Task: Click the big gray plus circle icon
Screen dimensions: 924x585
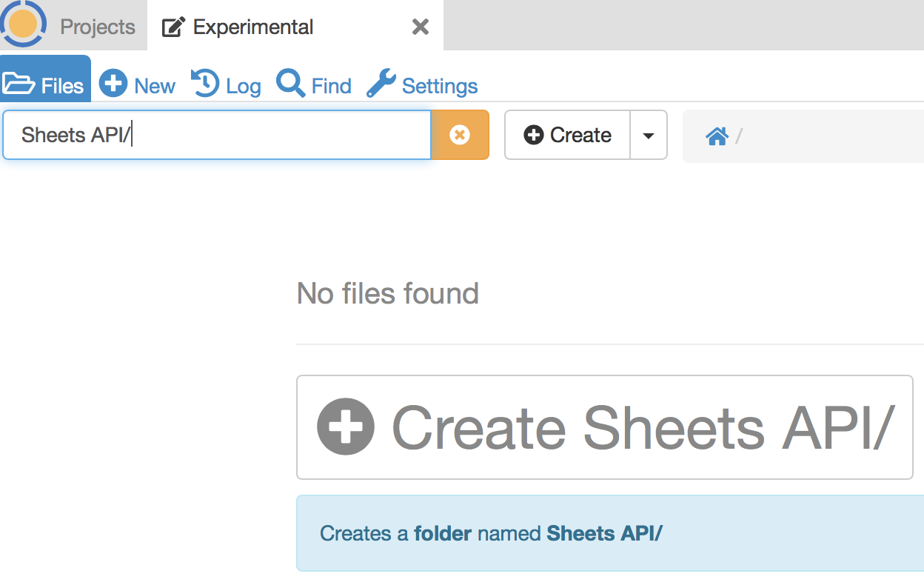Action: point(346,427)
